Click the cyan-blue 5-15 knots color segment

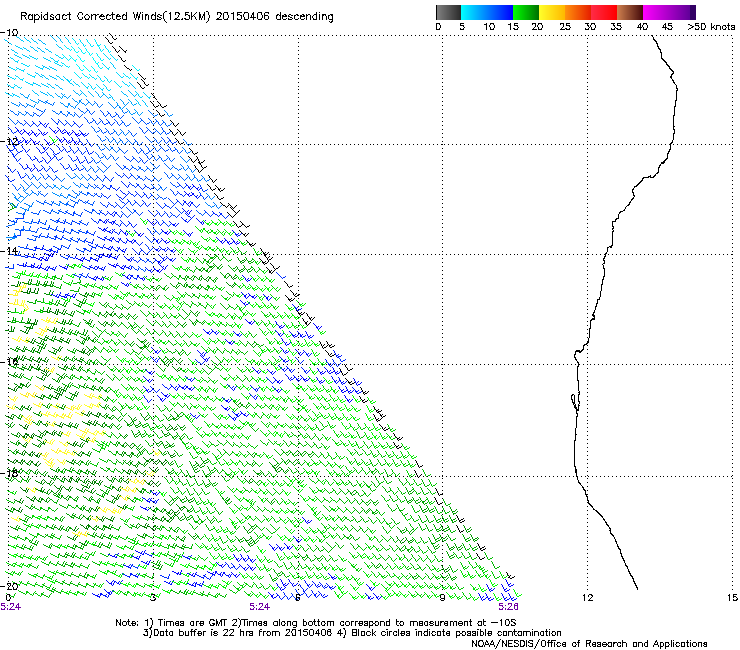487,12
